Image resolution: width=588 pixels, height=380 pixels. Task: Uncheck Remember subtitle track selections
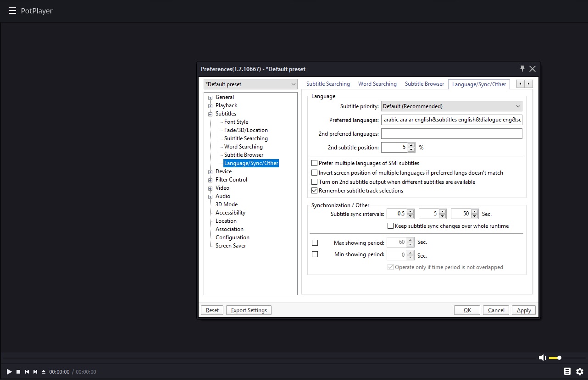(315, 191)
